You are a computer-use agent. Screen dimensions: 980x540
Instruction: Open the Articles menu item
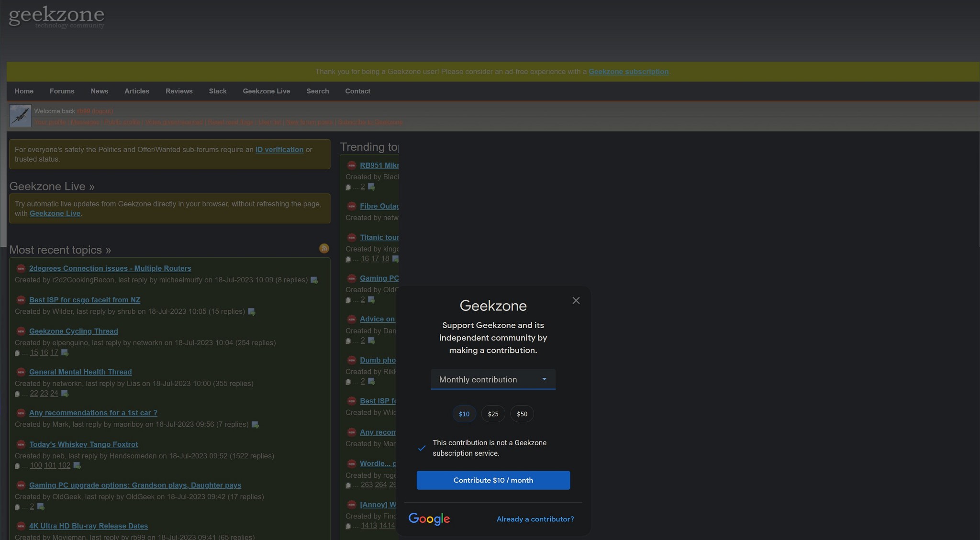[137, 91]
